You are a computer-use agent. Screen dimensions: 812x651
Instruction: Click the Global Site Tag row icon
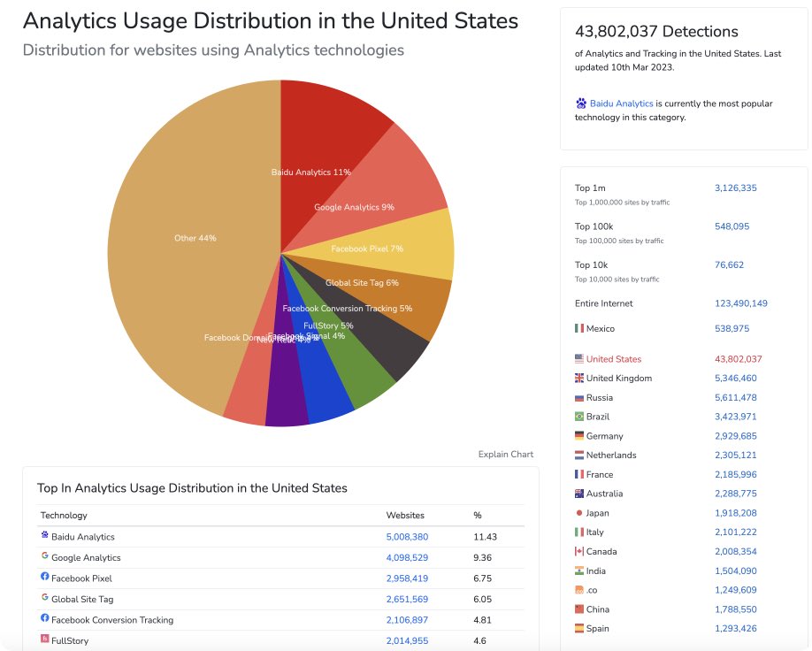tap(45, 597)
